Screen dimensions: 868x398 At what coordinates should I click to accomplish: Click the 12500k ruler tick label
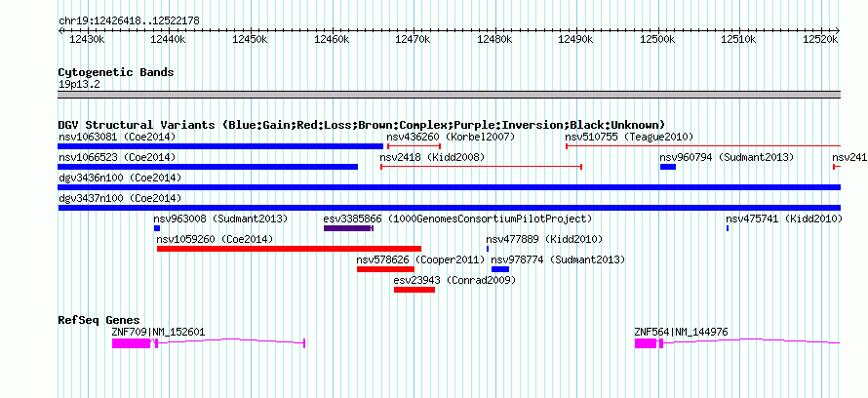pos(657,39)
